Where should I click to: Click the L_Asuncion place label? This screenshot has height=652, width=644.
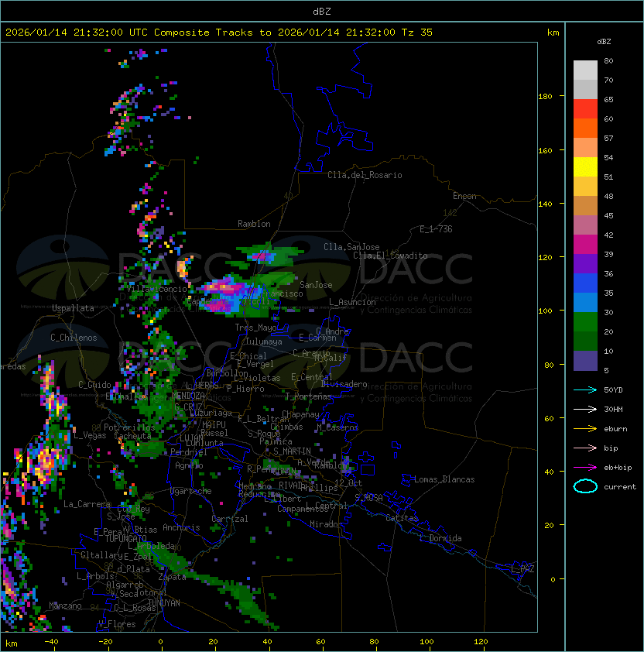pos(352,302)
